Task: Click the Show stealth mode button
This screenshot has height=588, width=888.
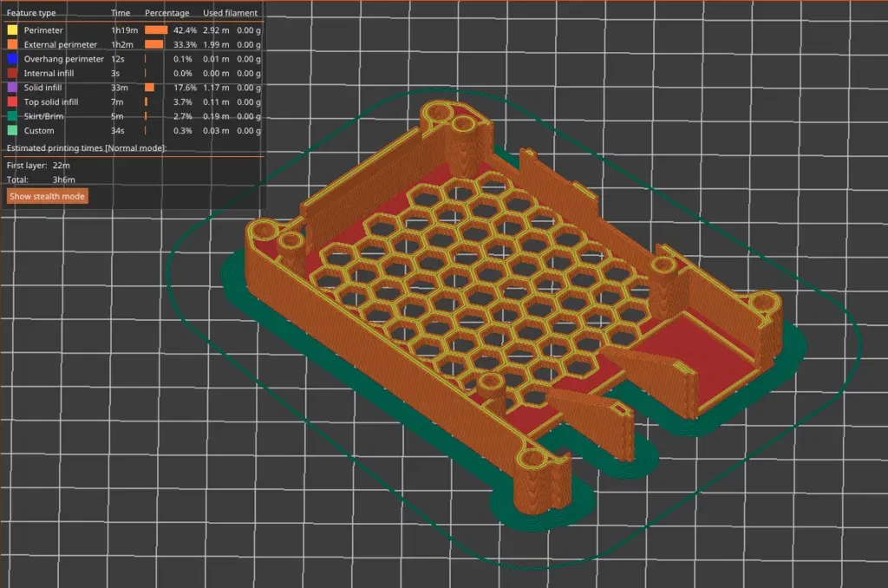Action: coord(48,196)
